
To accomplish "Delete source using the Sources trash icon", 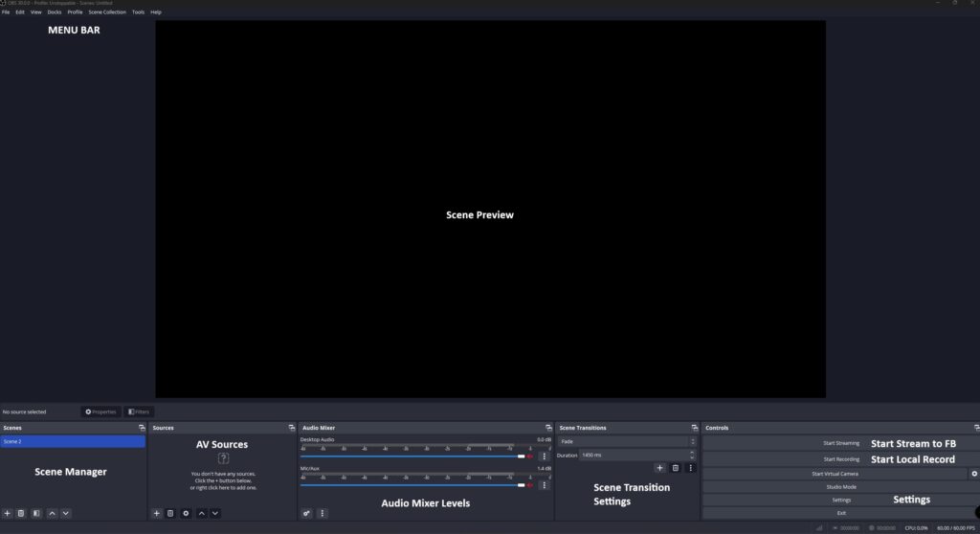I will [170, 513].
